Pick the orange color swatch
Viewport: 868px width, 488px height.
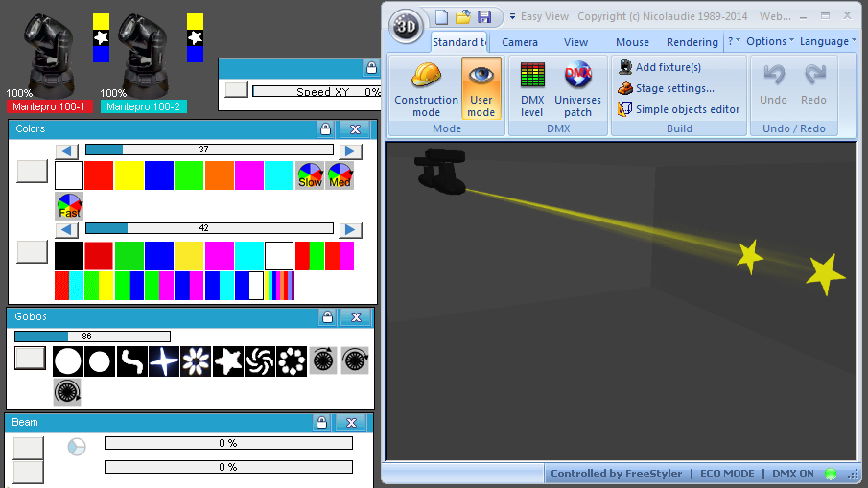pos(220,175)
